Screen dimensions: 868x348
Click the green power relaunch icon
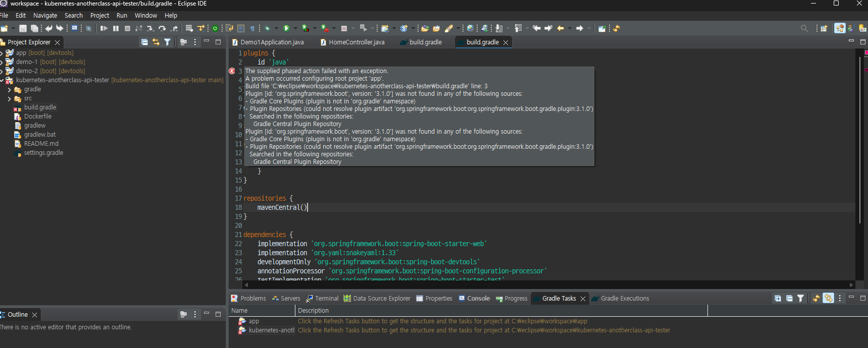[x=215, y=28]
